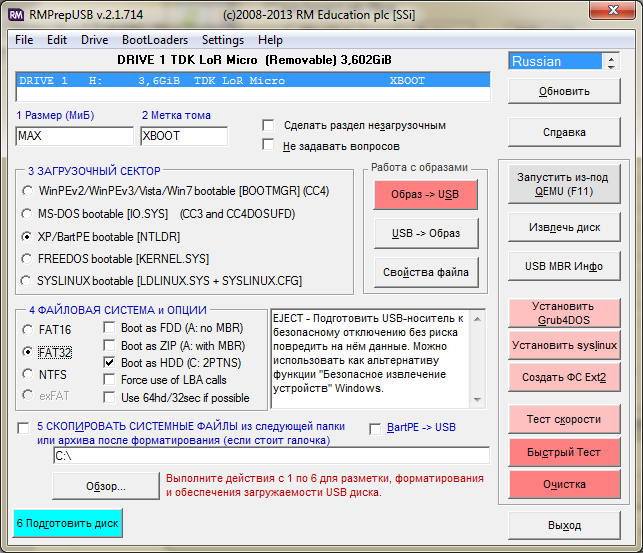
Task: Select XP/BartPE bootable [NTLDR] option
Action: click(27, 237)
